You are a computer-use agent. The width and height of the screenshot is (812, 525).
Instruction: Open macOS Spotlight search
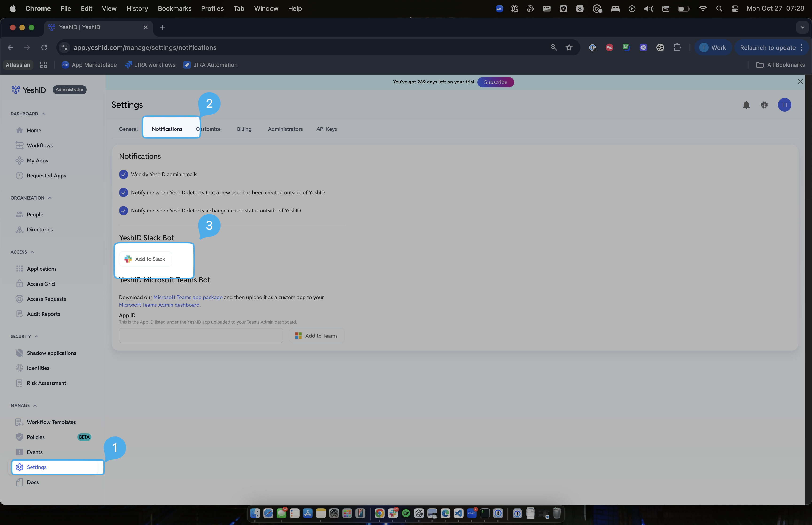tap(719, 8)
